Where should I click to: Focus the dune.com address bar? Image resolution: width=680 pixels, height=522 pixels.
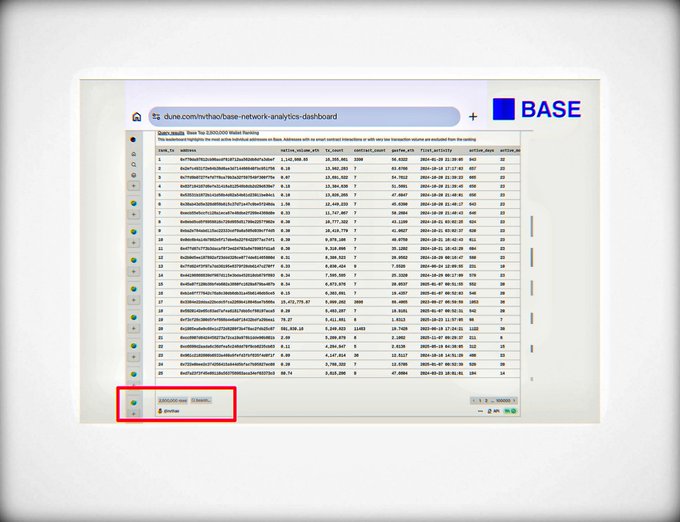(x=304, y=117)
